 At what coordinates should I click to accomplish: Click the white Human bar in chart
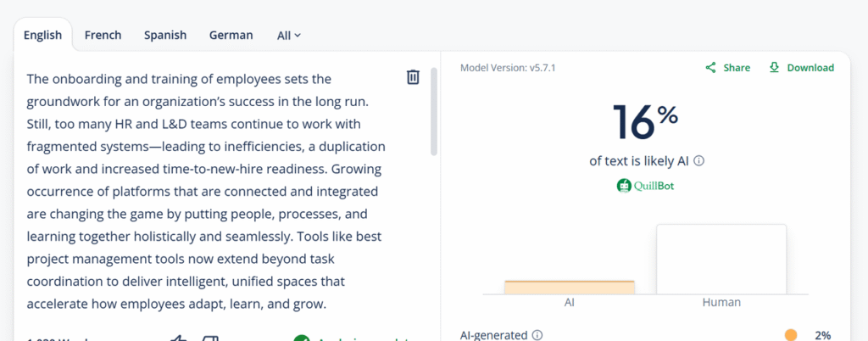click(721, 259)
